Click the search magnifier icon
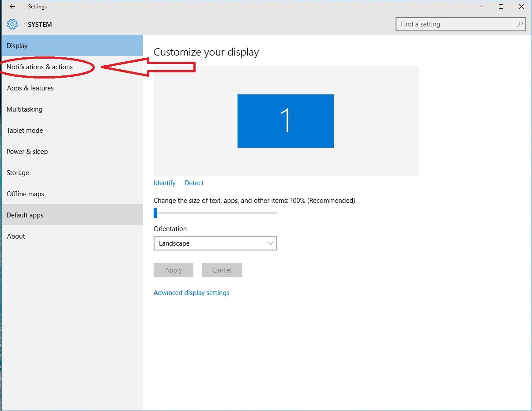The width and height of the screenshot is (532, 411). click(x=520, y=24)
